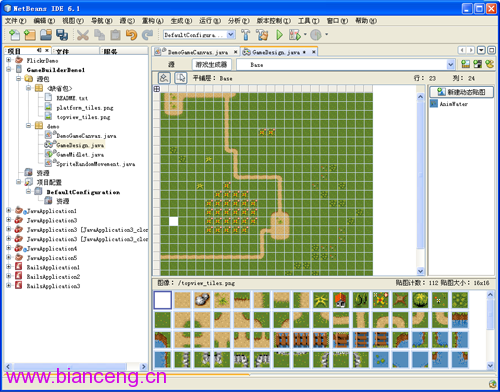The image size is (500, 392).
Task: Open the 运行 menu
Action: click(210, 21)
